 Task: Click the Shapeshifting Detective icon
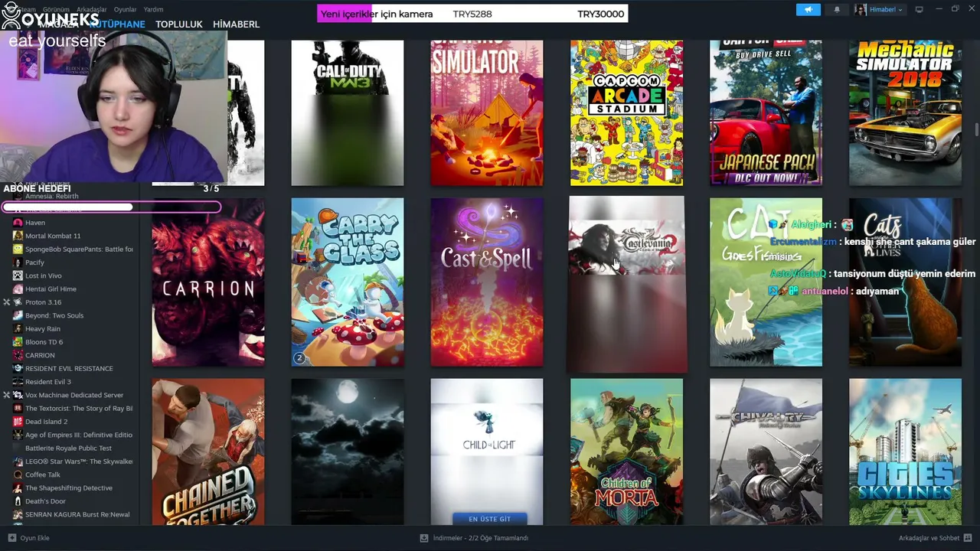(x=18, y=488)
